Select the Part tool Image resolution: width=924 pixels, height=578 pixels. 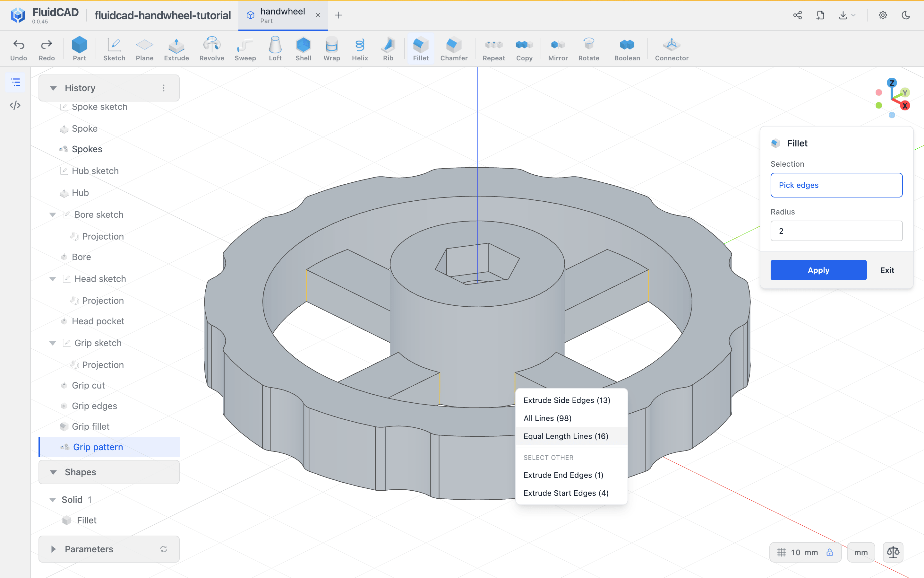[80, 49]
